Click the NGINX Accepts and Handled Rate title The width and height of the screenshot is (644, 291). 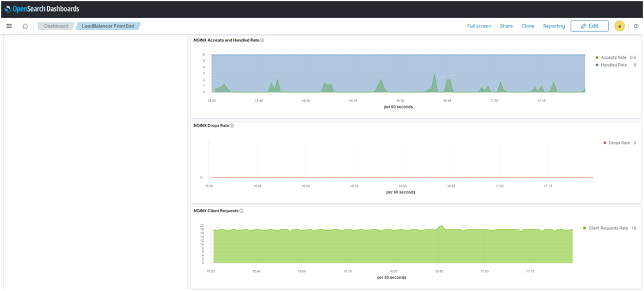pyautogui.click(x=226, y=40)
